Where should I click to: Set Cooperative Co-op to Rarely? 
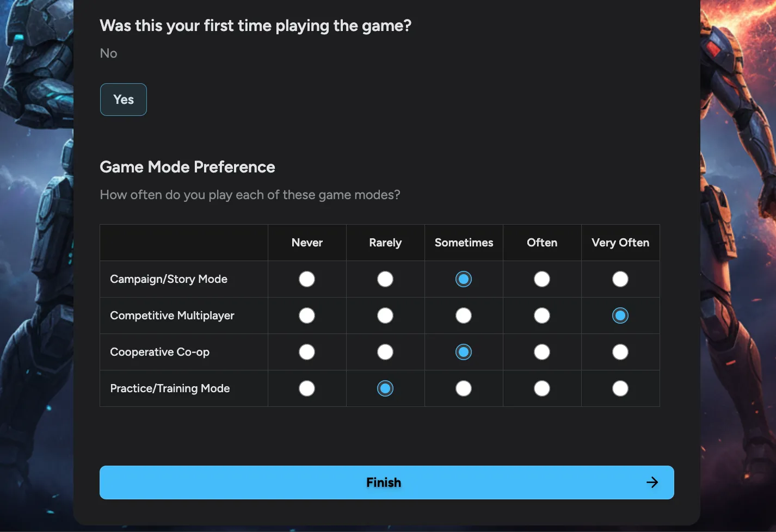385,352
